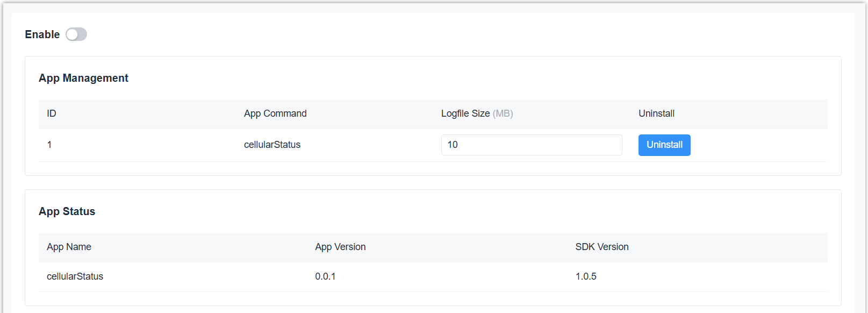Select the ID cell showing 1
Screen dimensions: 868x313
click(x=49, y=145)
